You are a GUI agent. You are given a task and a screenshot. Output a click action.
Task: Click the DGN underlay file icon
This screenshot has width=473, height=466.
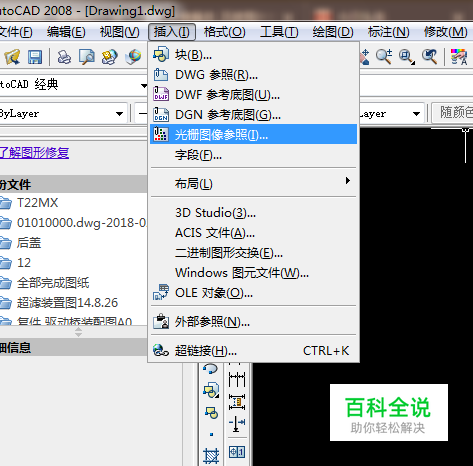click(161, 114)
